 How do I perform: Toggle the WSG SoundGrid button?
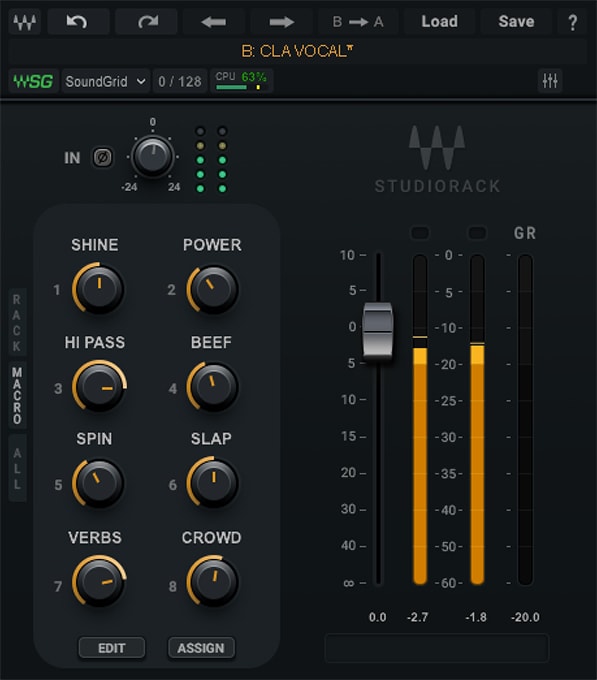tap(33, 81)
